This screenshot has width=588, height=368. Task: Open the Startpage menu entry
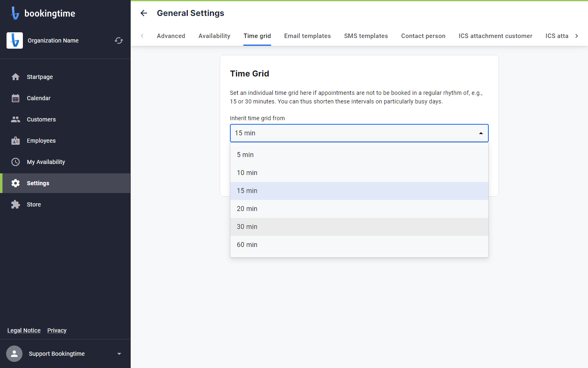(65, 77)
